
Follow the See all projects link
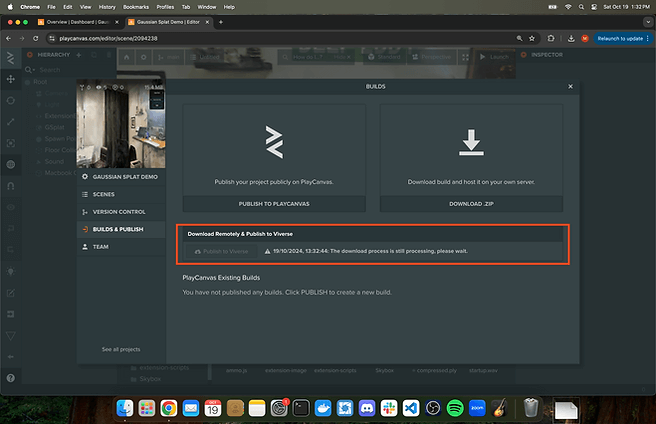[x=121, y=349]
